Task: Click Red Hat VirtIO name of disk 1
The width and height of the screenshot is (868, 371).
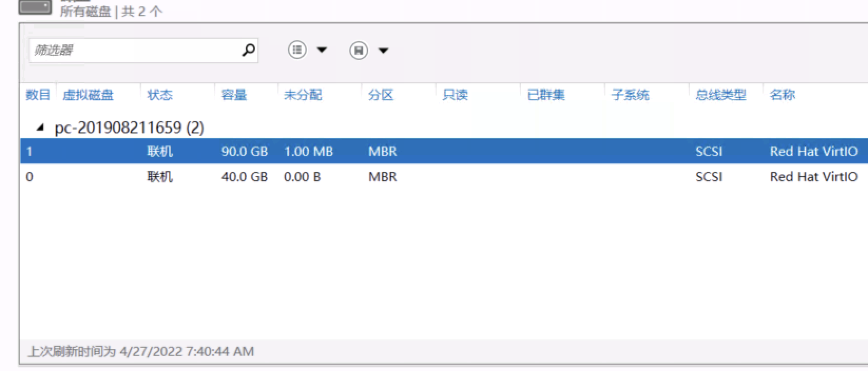Action: tap(814, 152)
